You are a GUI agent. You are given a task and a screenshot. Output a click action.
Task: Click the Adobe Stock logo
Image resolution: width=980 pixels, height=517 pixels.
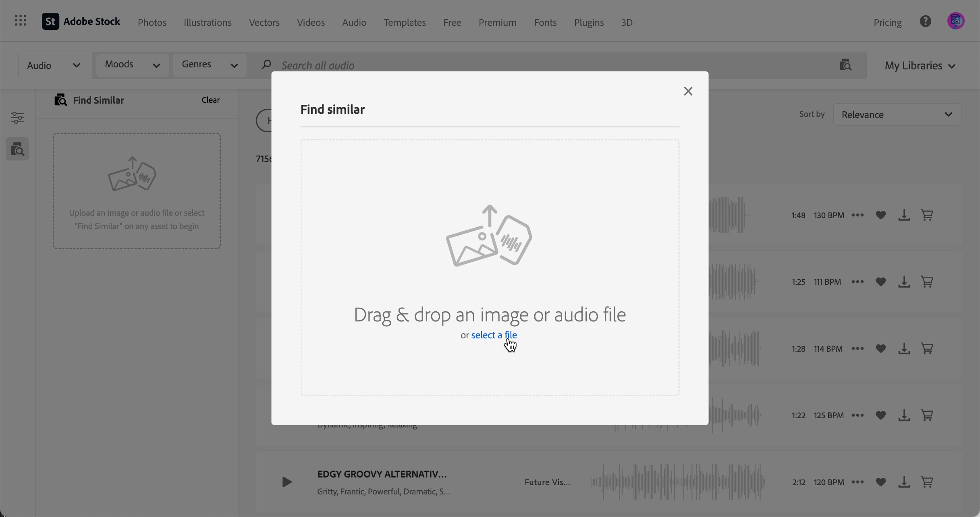[81, 22]
